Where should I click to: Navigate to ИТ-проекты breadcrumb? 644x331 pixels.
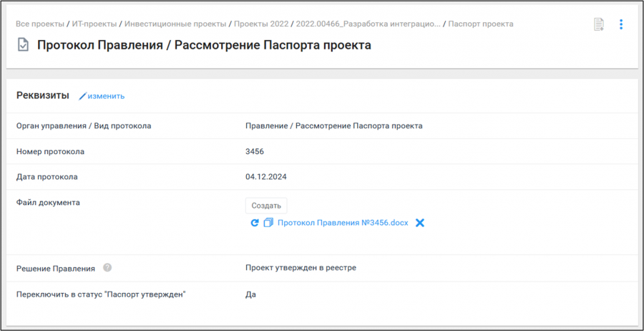94,24
